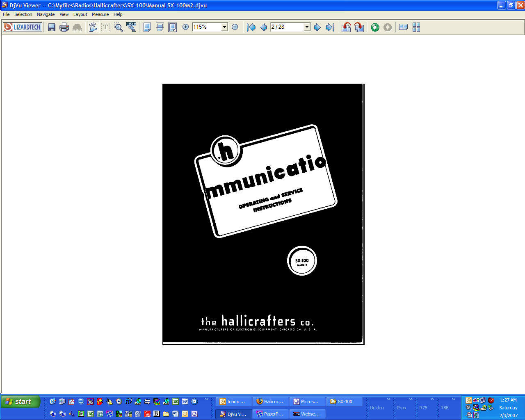Image resolution: width=525 pixels, height=420 pixels.
Task: Open the page number dropdown arrow
Action: (307, 27)
